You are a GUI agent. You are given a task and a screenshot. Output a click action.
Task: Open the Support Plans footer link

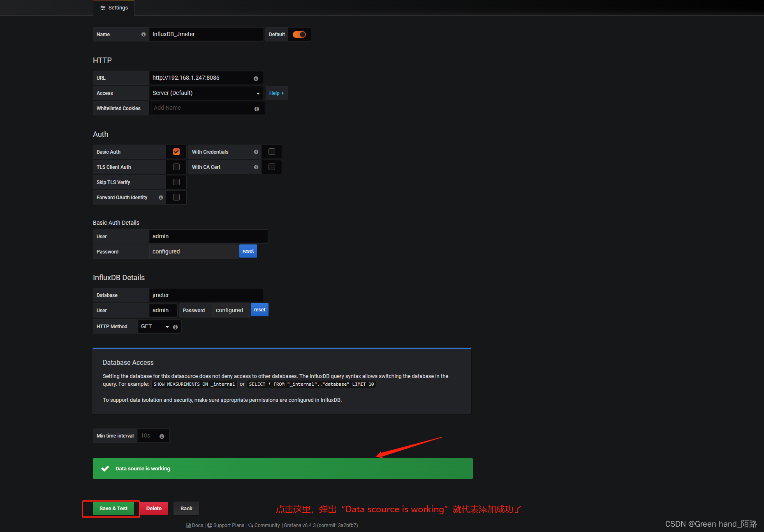click(226, 525)
